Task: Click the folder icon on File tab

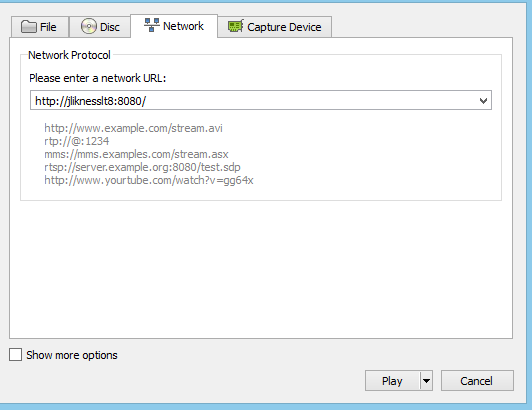Action: pyautogui.click(x=28, y=27)
